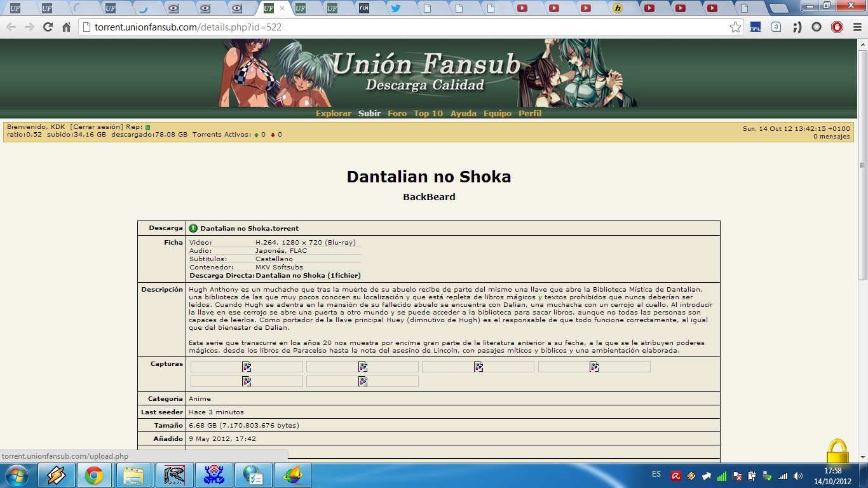Click the volume speaker icon in system tray
868x488 pixels.
tap(798, 476)
